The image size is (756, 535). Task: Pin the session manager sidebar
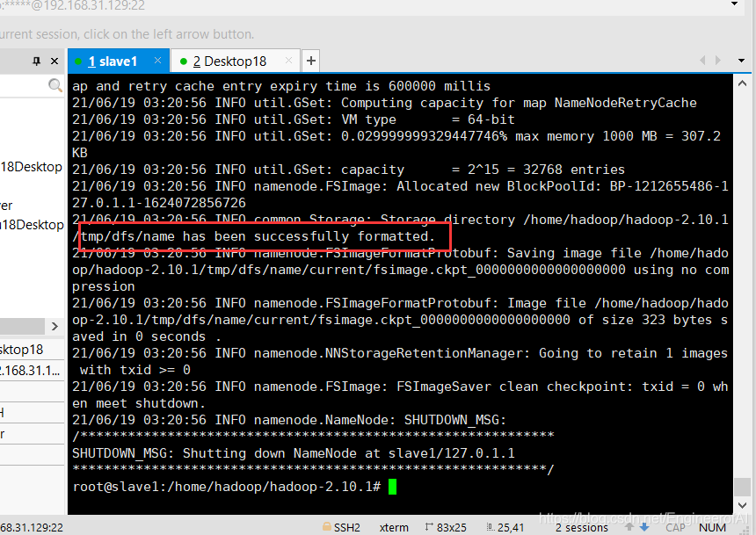point(36,61)
